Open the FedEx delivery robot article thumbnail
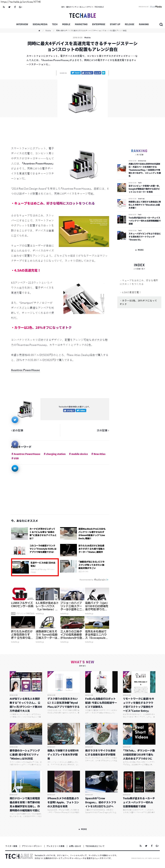The width and height of the screenshot is (165, 868). point(101,682)
